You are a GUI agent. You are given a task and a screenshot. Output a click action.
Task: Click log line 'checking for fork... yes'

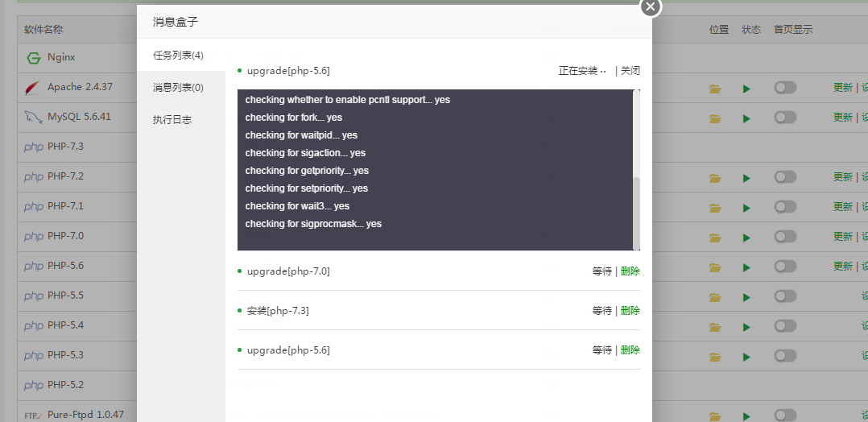point(293,118)
